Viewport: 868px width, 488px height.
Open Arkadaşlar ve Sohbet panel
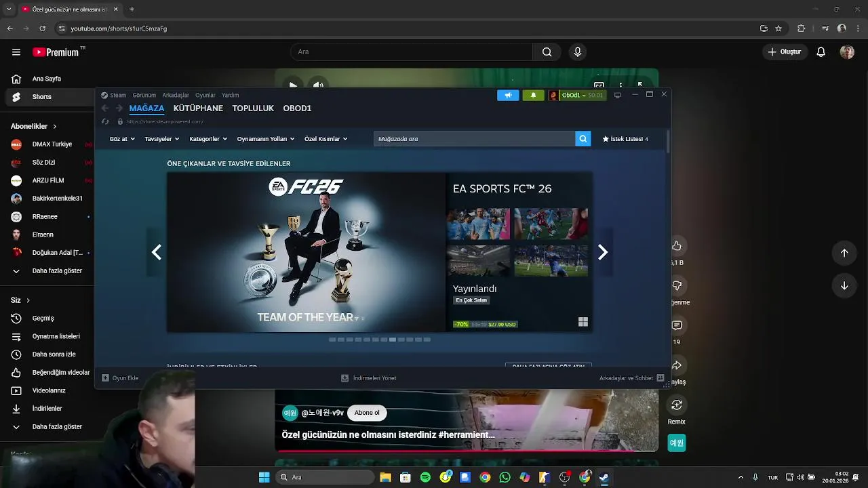[x=631, y=378]
